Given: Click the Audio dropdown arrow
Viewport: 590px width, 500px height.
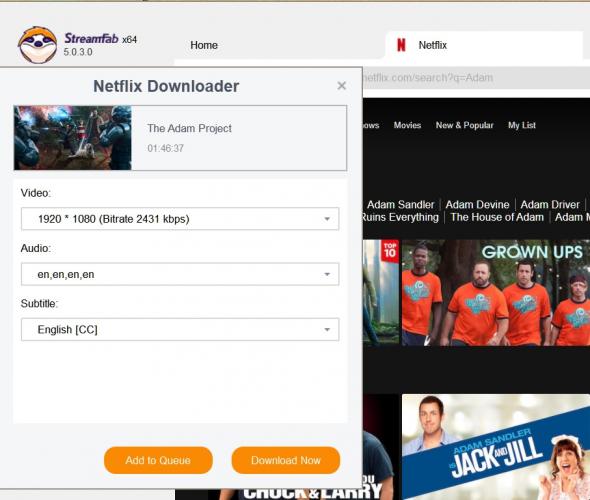Looking at the screenshot, I should 327,275.
